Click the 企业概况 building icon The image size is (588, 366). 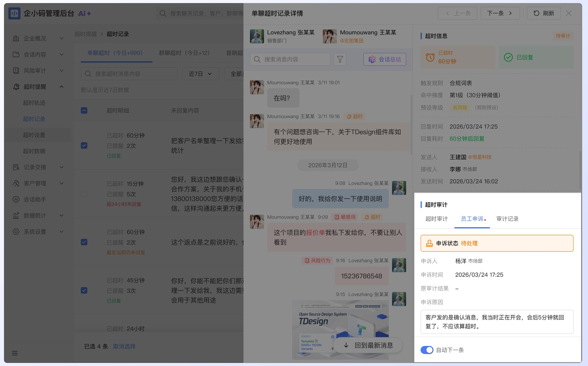16,38
